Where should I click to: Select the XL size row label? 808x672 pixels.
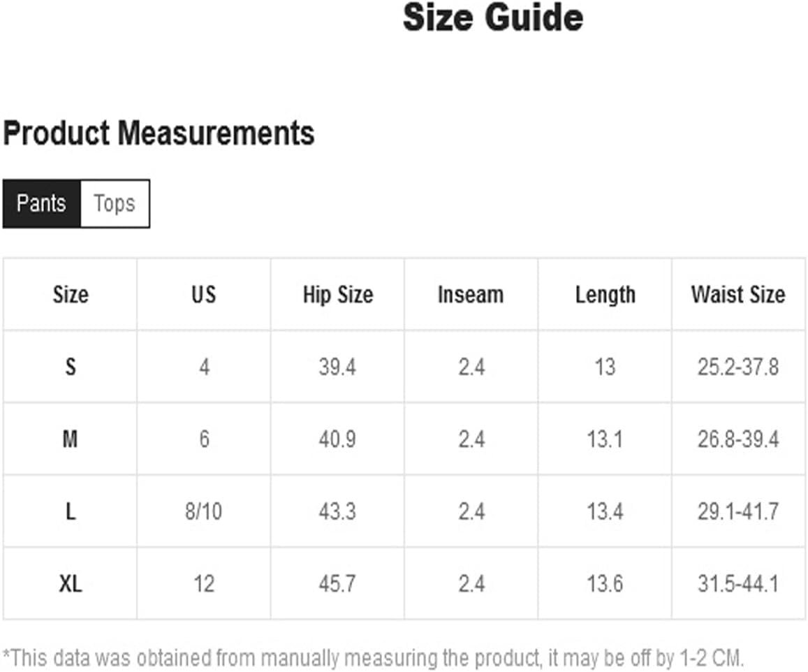click(x=71, y=584)
